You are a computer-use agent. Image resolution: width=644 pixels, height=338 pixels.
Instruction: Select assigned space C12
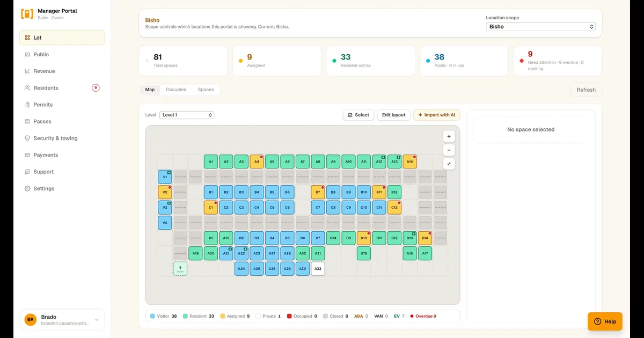(394, 207)
